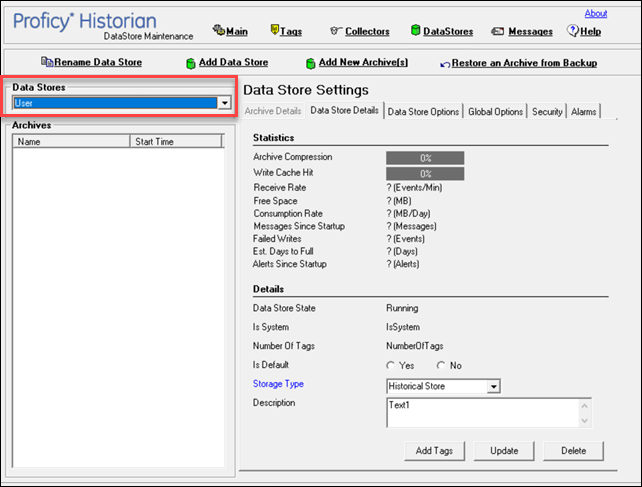
Task: Select No for Is Default
Action: (x=441, y=365)
